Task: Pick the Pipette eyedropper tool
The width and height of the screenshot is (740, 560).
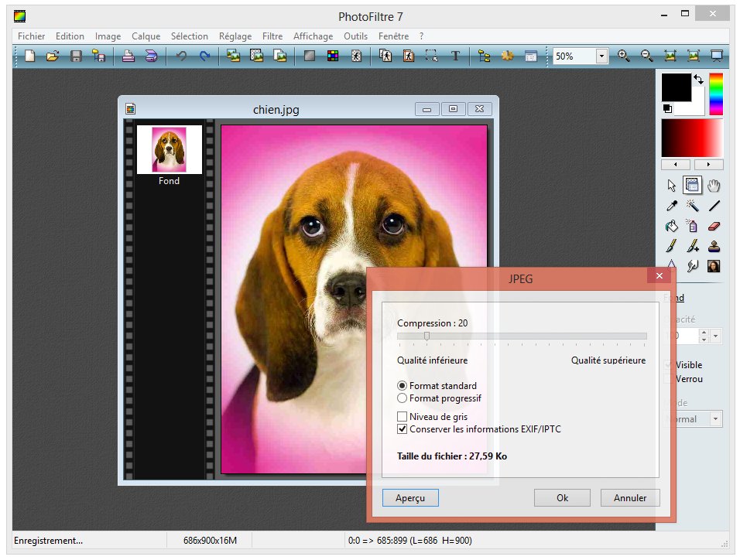Action: tap(672, 206)
